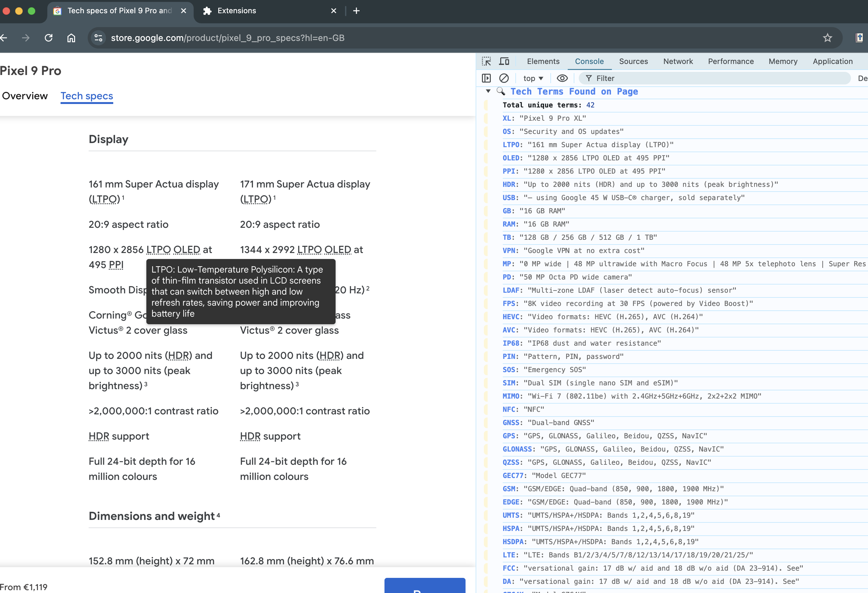Click the eye live expression icon

(x=562, y=78)
